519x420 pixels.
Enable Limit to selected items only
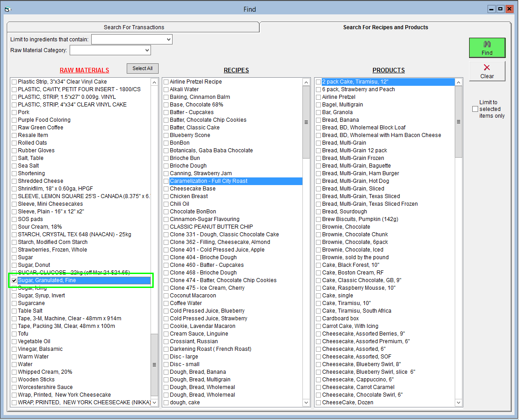click(475, 109)
